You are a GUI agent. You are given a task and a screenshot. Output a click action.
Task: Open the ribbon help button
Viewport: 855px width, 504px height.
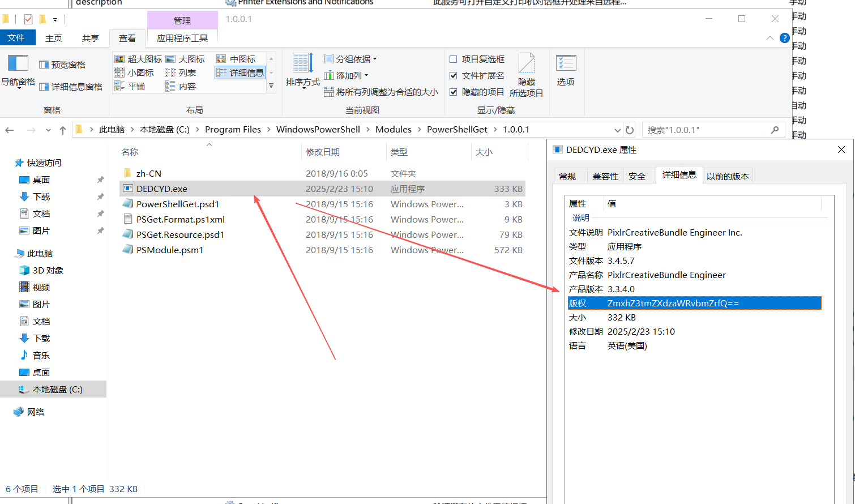784,38
